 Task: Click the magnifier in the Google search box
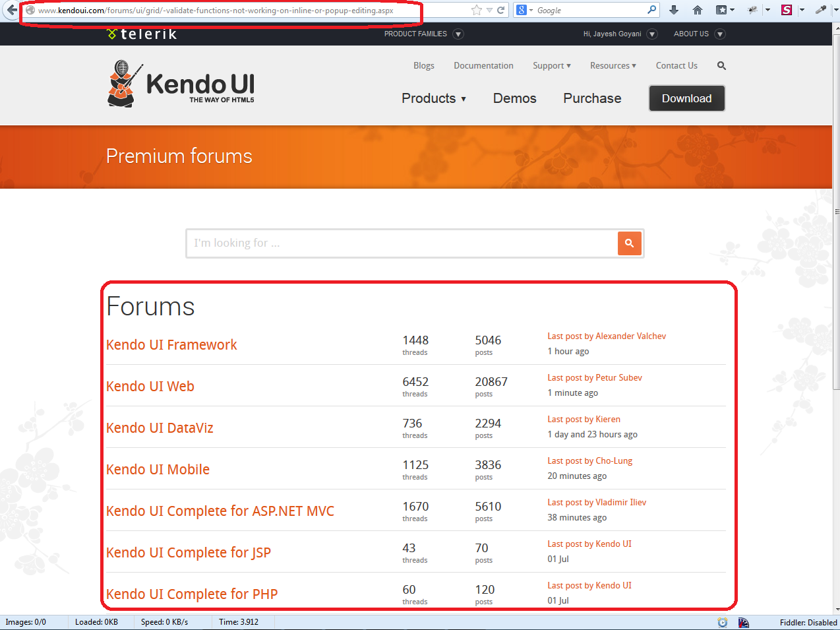(x=652, y=10)
